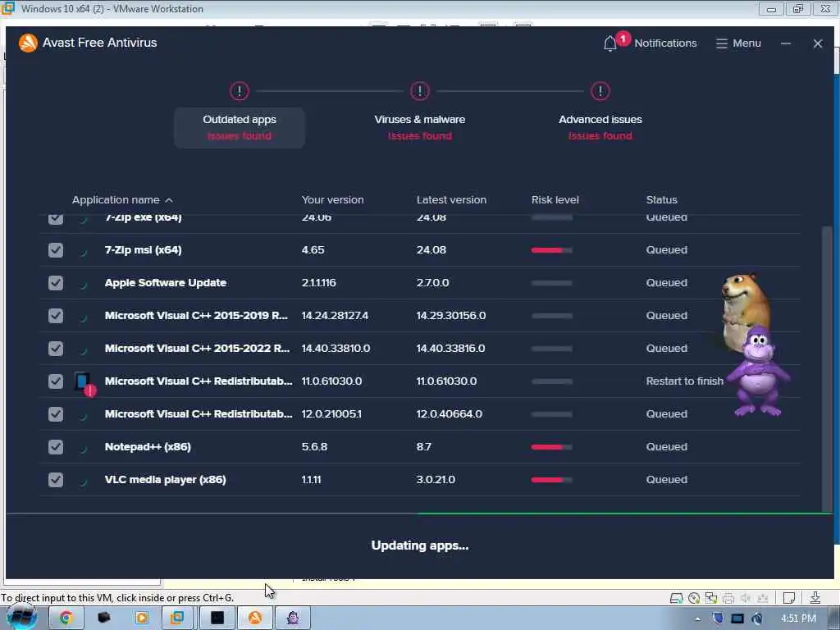Click the risk level bar for Notepad++

(x=552, y=447)
